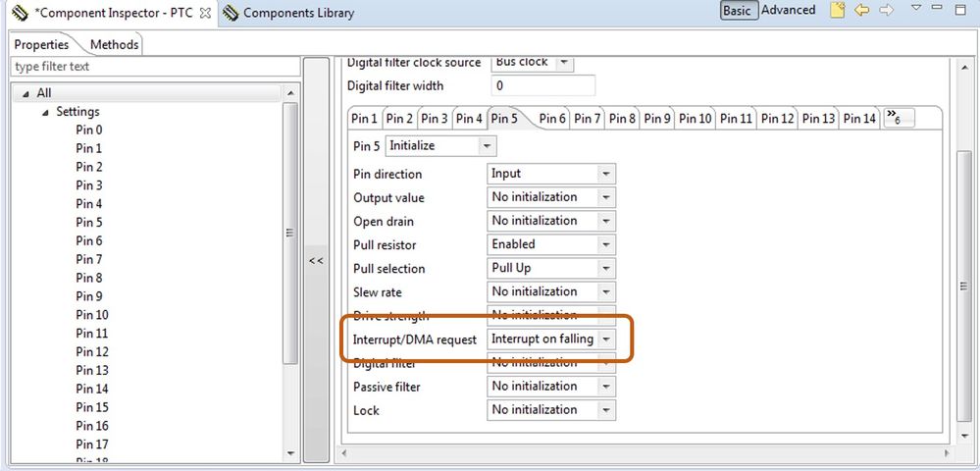This screenshot has height=471, width=980.
Task: Select Pin 0 in the settings tree
Action: click(88, 131)
